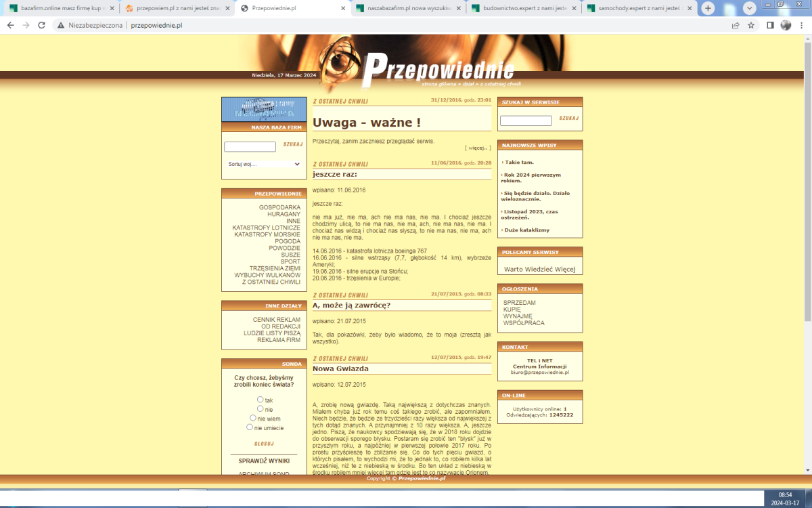Go back using the browser back arrow

(x=10, y=25)
